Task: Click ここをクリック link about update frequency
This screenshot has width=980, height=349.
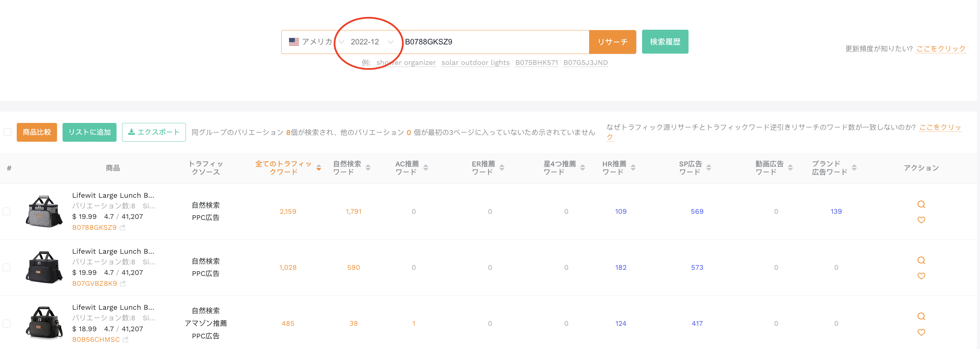Action: click(940, 49)
